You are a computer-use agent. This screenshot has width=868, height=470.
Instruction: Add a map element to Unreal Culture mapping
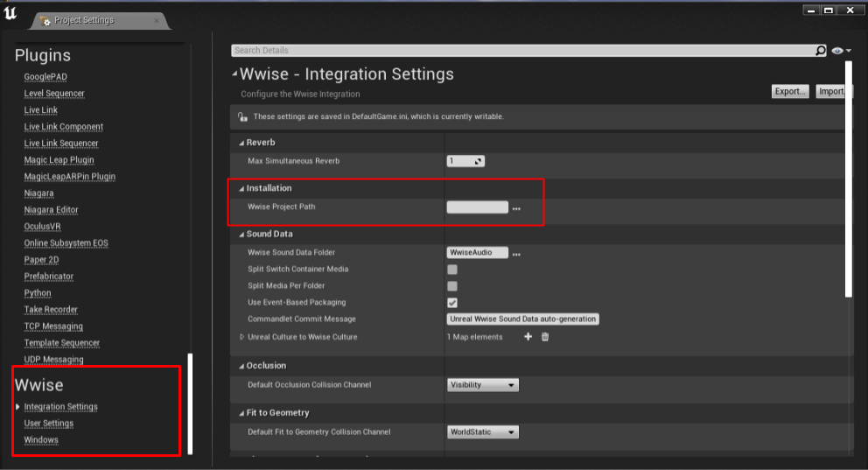coord(528,337)
